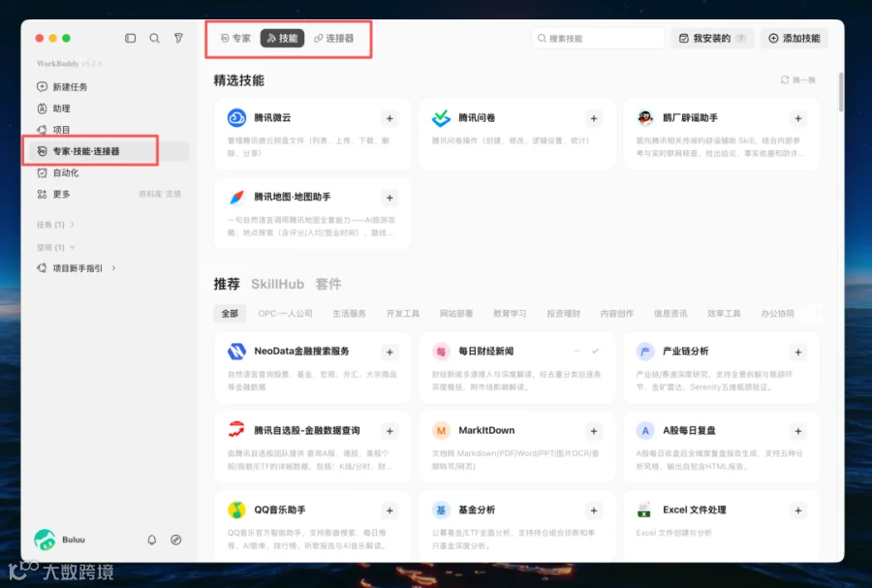Image resolution: width=872 pixels, height=588 pixels.
Task: Add A股每日复盘 skill with plus
Action: point(798,431)
